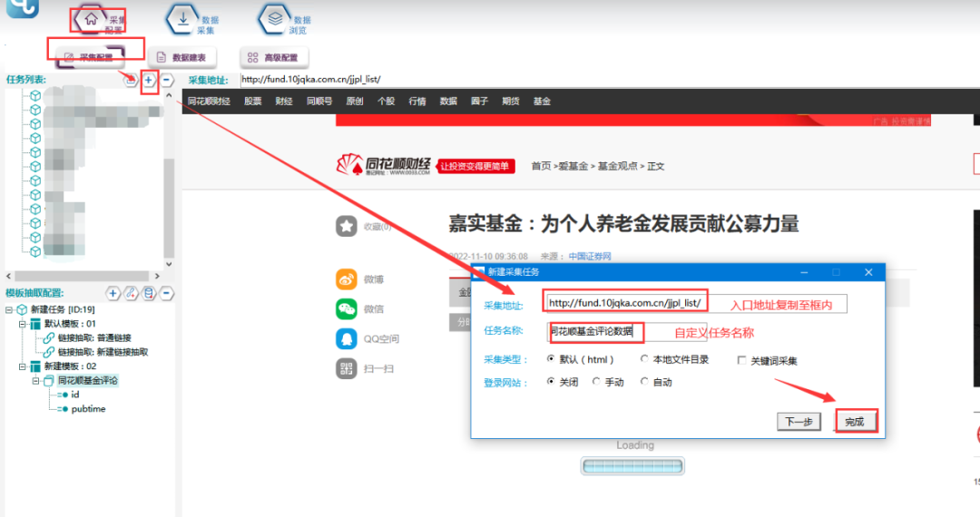Select 默认（html）radio option

tap(551, 359)
